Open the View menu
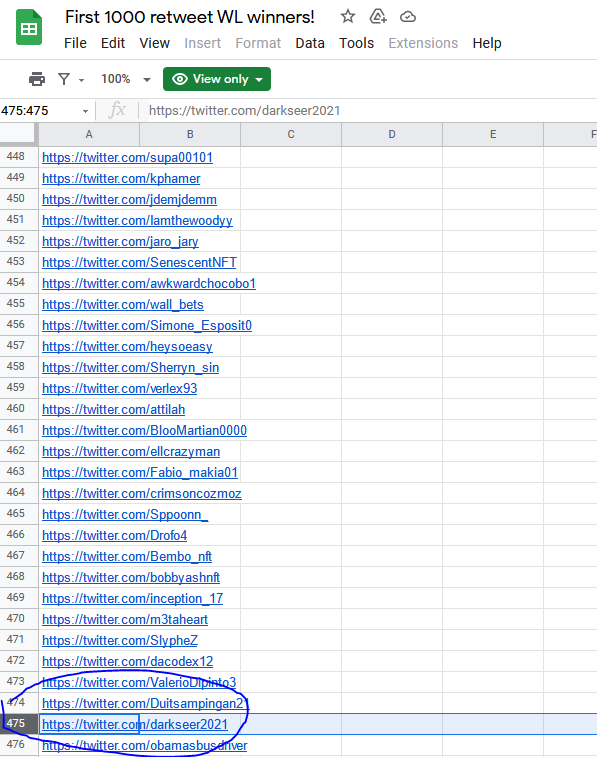The width and height of the screenshot is (597, 757). coord(154,43)
